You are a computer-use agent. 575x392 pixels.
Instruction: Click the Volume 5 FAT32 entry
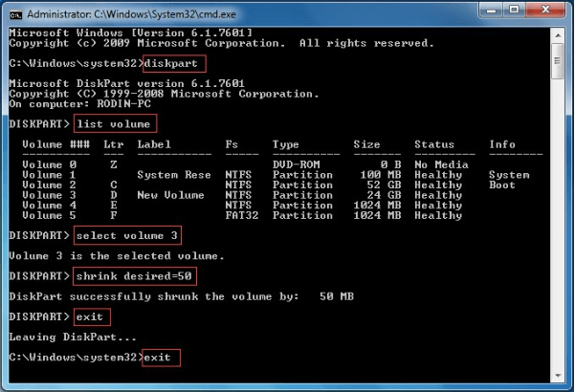point(238,215)
